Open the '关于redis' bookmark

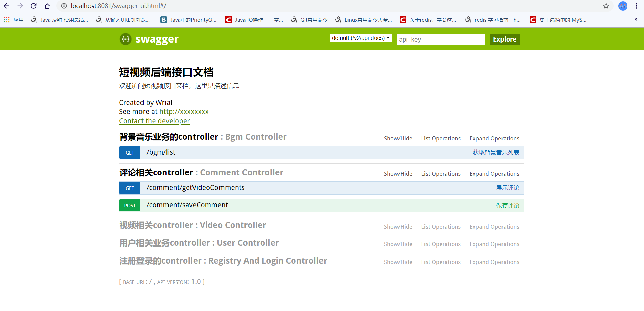click(x=428, y=20)
